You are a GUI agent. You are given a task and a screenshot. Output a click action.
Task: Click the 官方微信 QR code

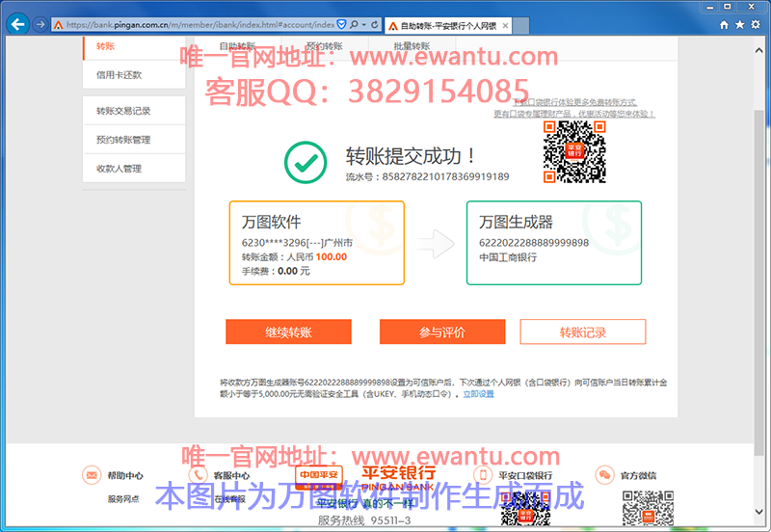[648, 509]
